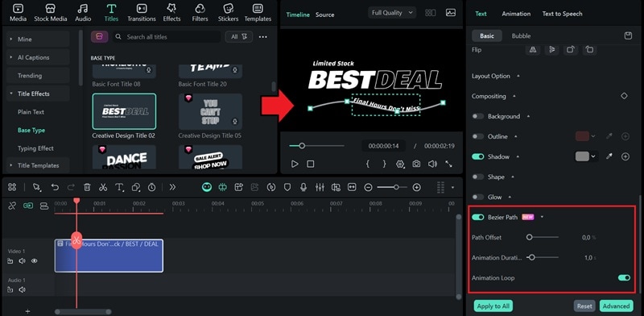644x316 pixels.
Task: Adjust preview volume speaker icon
Action: tap(432, 164)
